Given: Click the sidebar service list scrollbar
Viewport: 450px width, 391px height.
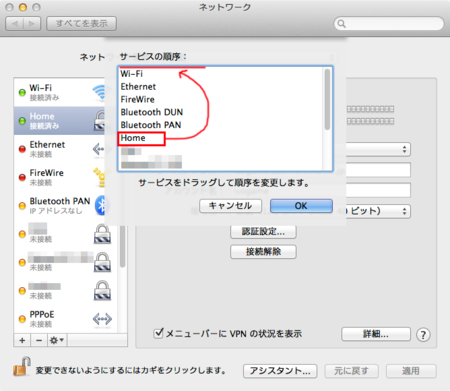Looking at the screenshot, I should [122, 247].
